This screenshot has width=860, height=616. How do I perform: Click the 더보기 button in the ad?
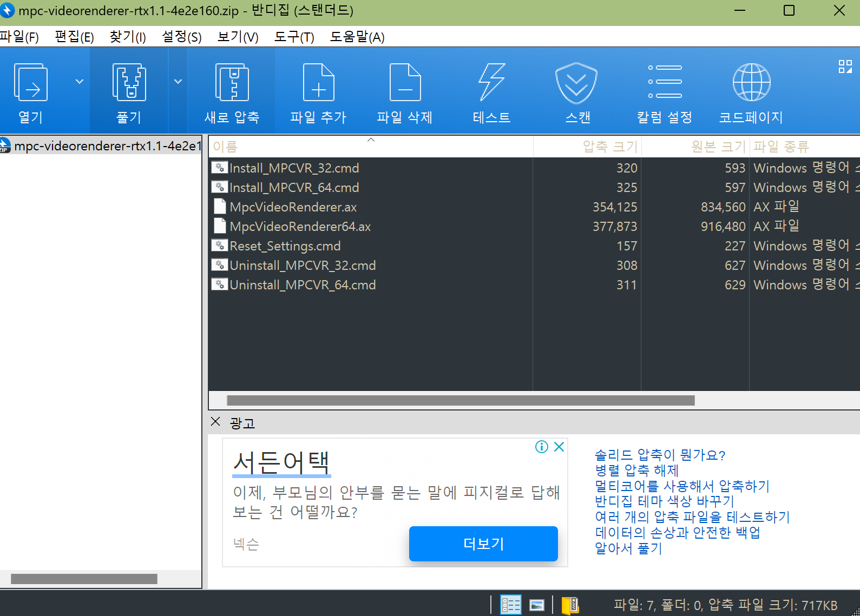(x=483, y=544)
